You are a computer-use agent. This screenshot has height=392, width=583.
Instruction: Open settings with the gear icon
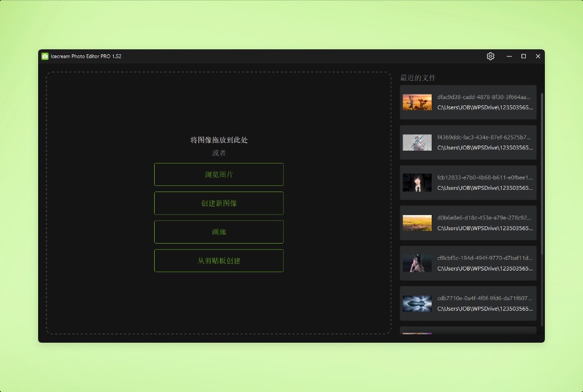click(491, 56)
